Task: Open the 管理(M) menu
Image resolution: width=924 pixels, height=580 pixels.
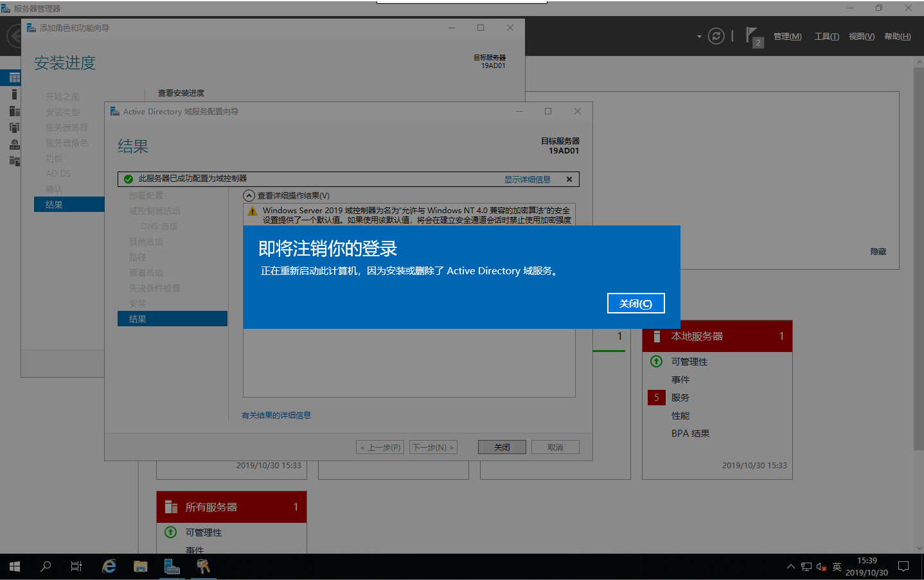Action: [x=787, y=37]
